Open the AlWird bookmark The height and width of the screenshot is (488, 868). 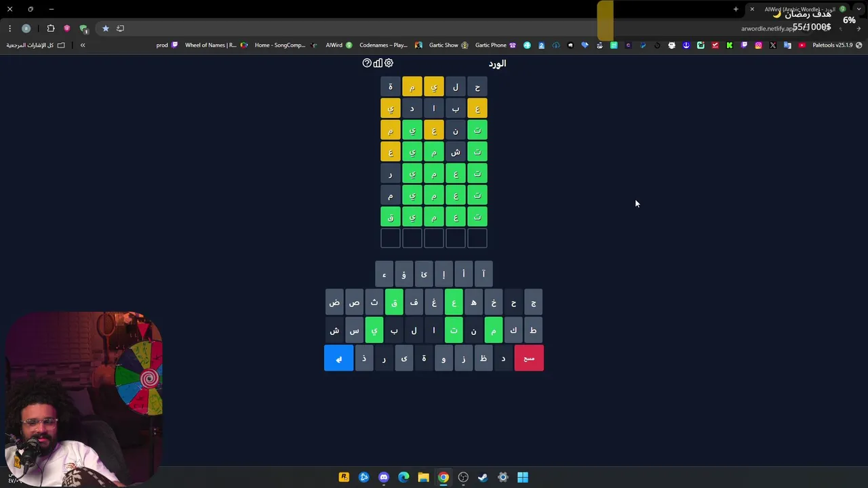click(339, 45)
